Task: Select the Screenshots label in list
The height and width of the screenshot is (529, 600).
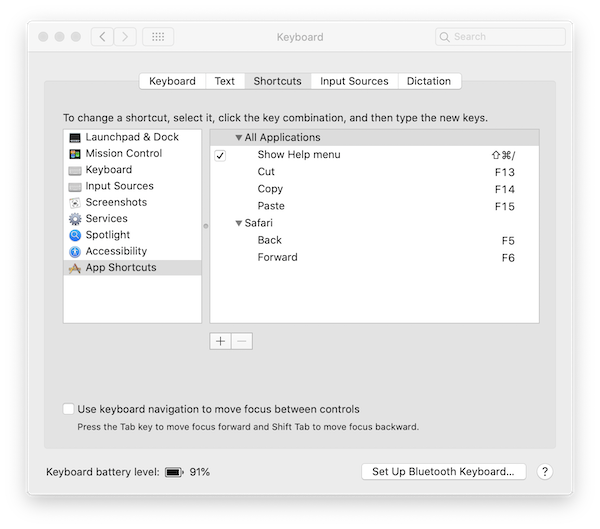Action: click(116, 202)
